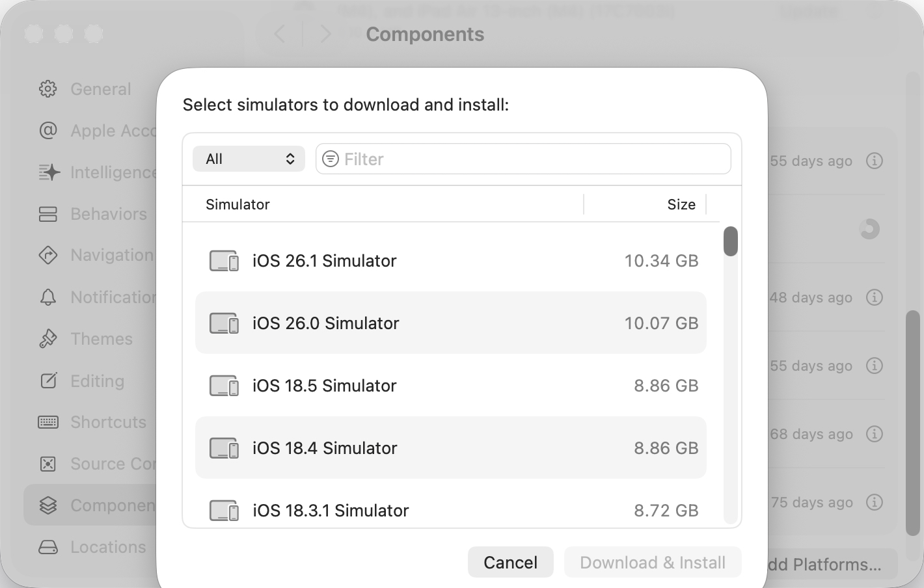
Task: Click the General gear icon in sidebar
Action: point(48,88)
